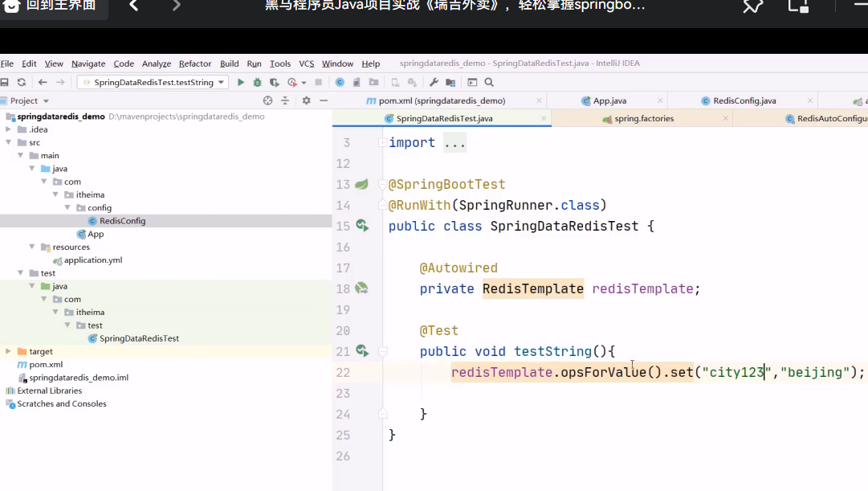This screenshot has width=868, height=491.
Task: Navigate back using the left arrow
Action: [43, 82]
